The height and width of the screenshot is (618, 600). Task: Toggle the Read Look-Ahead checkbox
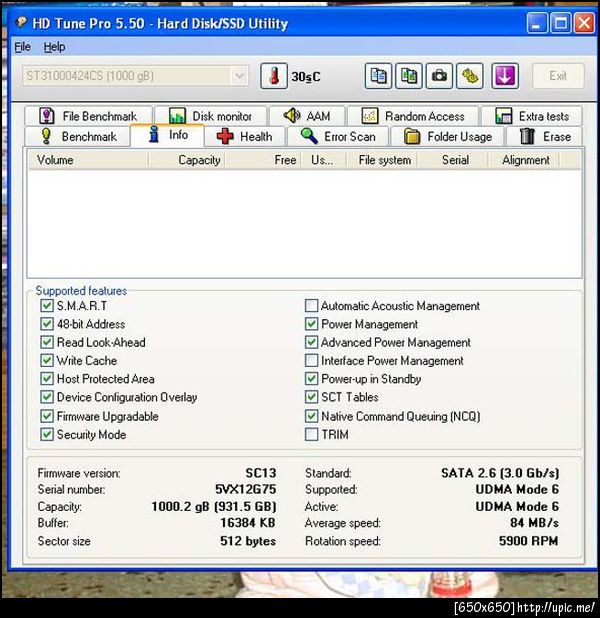(x=47, y=342)
